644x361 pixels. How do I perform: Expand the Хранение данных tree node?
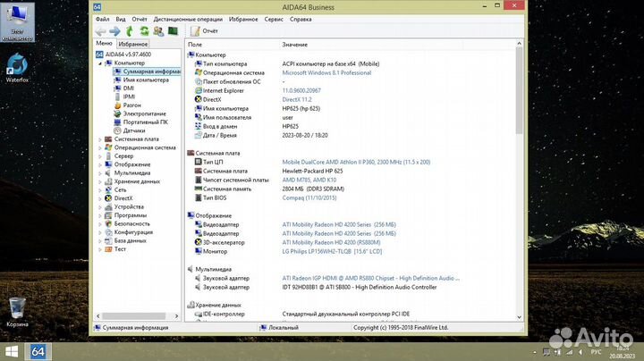point(100,181)
